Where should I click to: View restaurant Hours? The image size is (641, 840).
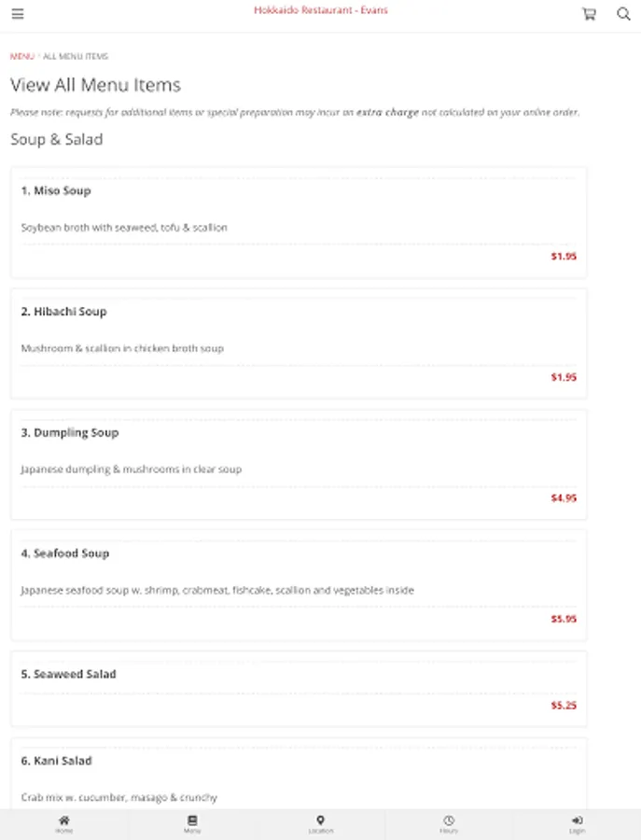click(449, 824)
